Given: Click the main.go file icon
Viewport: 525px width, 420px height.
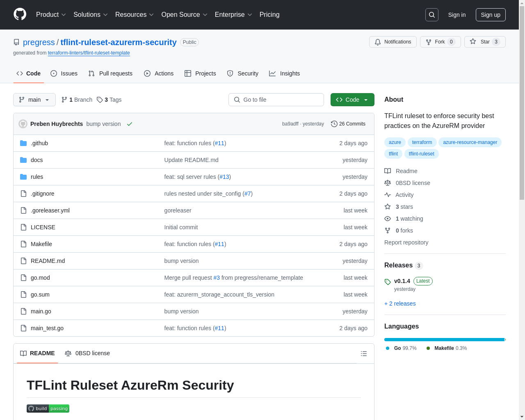Looking at the screenshot, I should pos(23,311).
